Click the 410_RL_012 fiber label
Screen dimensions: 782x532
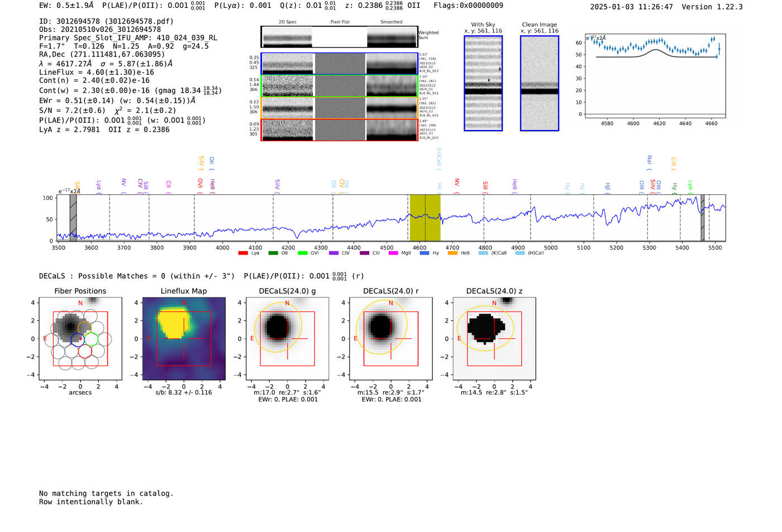click(x=429, y=71)
